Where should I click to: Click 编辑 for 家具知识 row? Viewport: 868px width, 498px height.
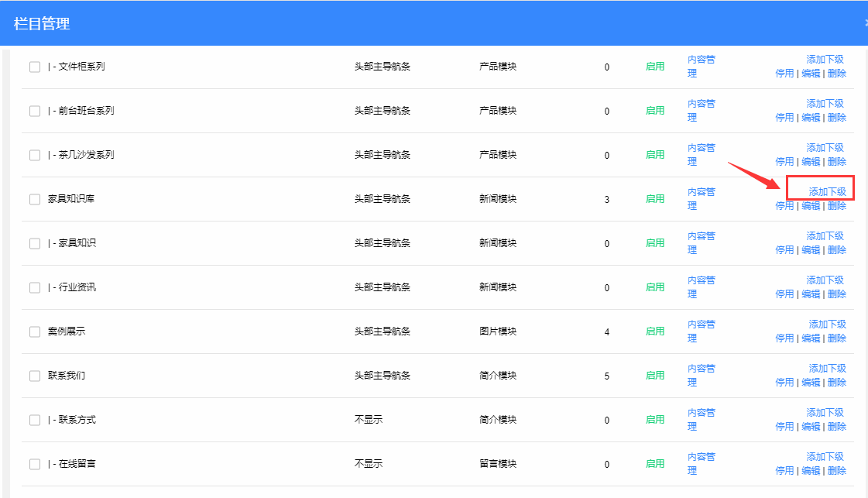[x=811, y=250]
